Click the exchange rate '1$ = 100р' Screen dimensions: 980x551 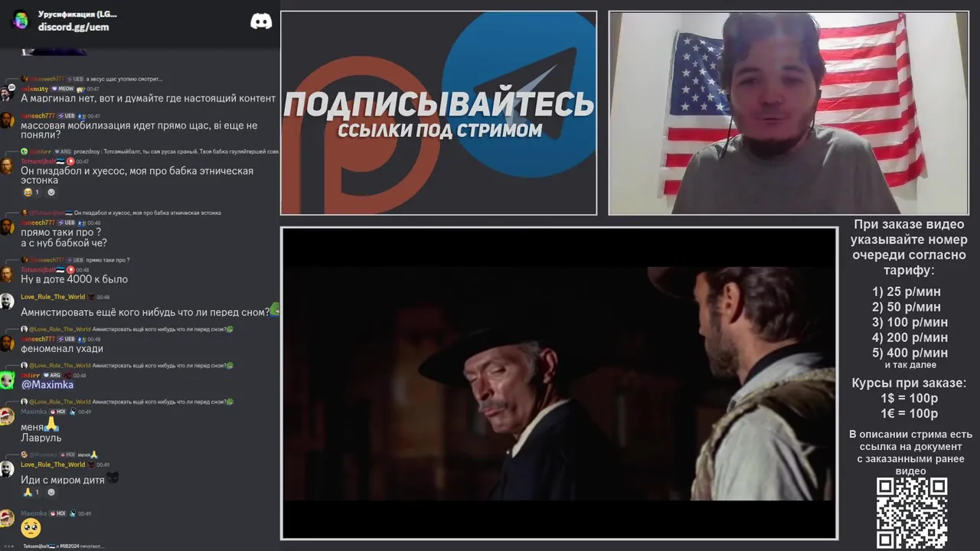(910, 398)
